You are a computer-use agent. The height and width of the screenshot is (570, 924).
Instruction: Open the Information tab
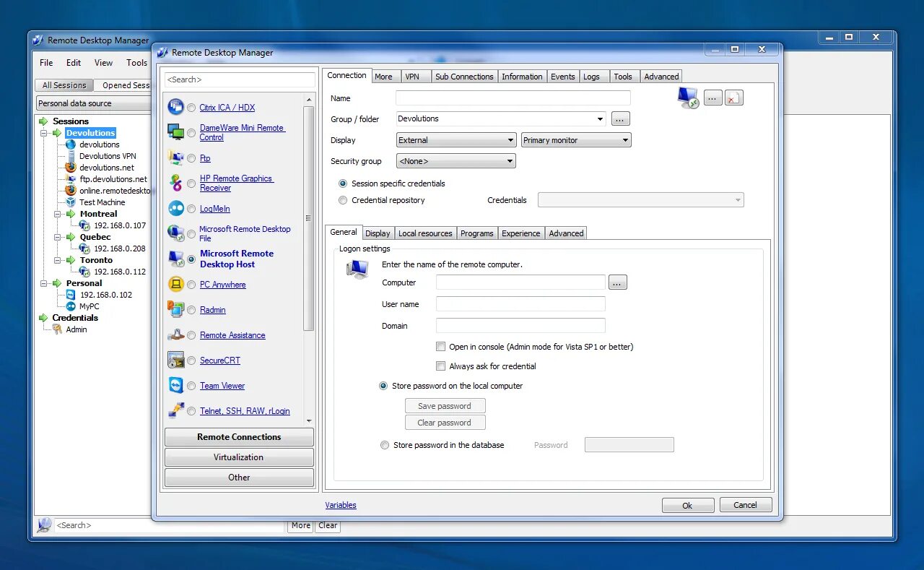pyautogui.click(x=522, y=77)
